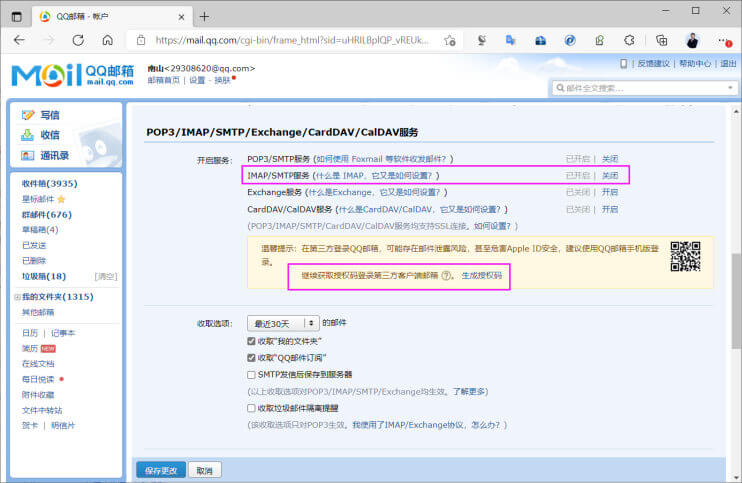Open 每日悦读

(x=38, y=379)
